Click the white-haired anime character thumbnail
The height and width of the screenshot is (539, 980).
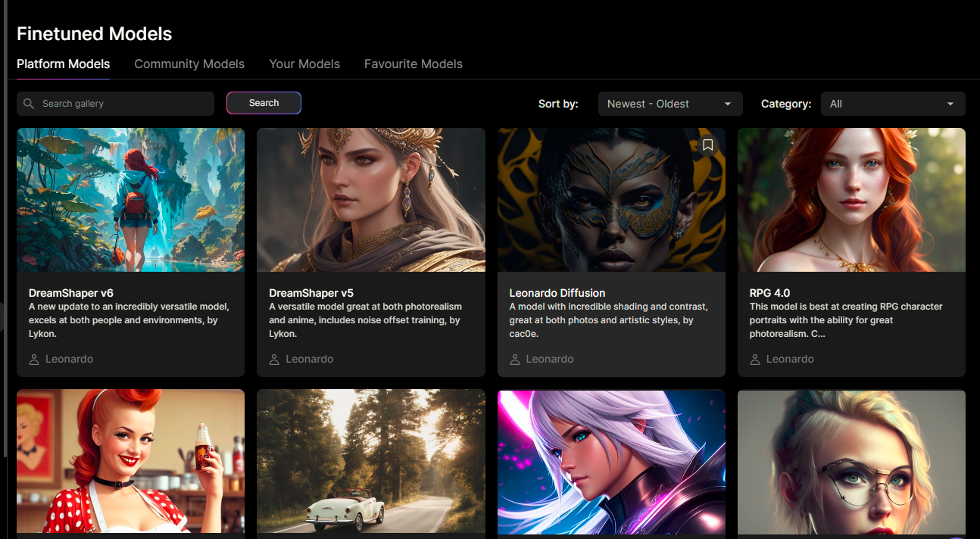pos(611,461)
